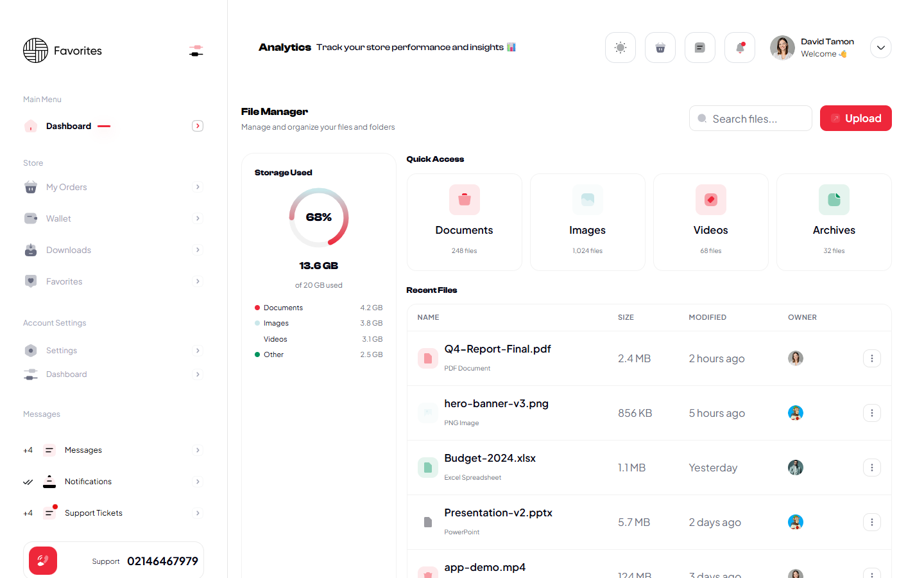924x578 pixels.
Task: Open options menu for Q4-Report-Final.pdf
Action: (x=871, y=358)
